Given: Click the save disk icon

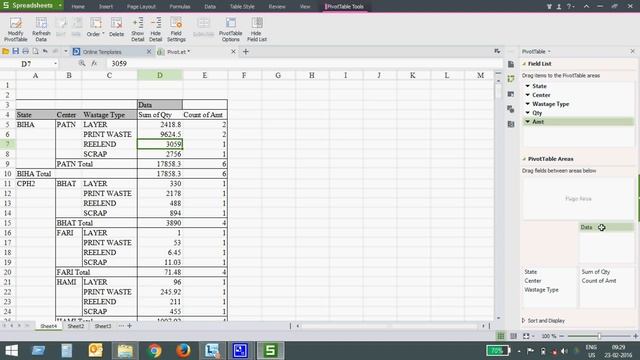Looking at the screenshot, I should (x=16, y=51).
